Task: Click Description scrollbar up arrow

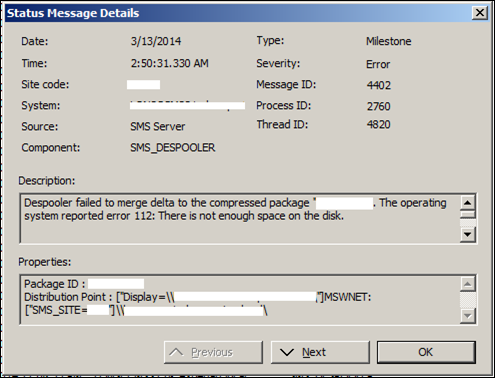Action: click(x=468, y=203)
